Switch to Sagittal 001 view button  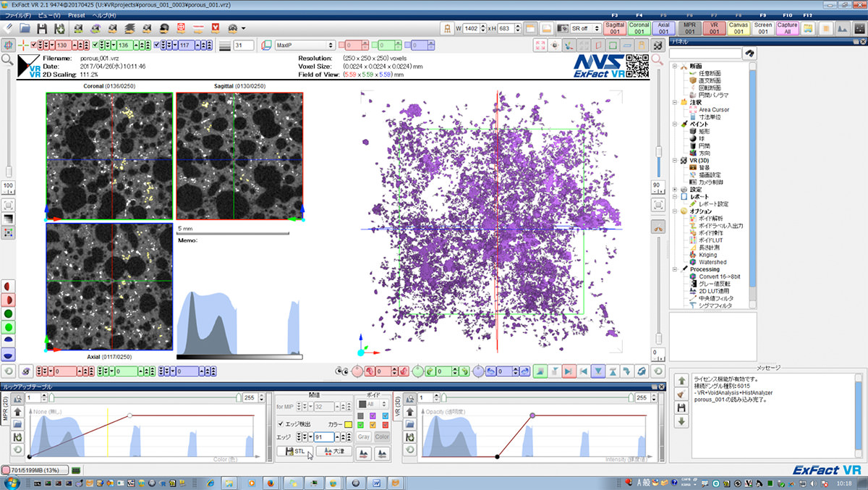tap(615, 28)
